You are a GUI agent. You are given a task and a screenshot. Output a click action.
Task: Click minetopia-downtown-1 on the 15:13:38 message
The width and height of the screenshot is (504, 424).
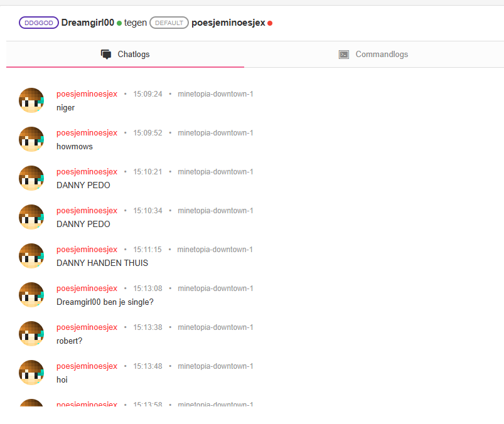[x=215, y=327]
